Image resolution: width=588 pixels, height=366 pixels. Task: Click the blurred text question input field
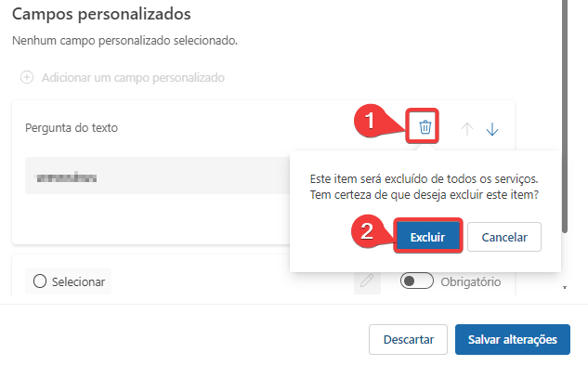click(x=158, y=176)
